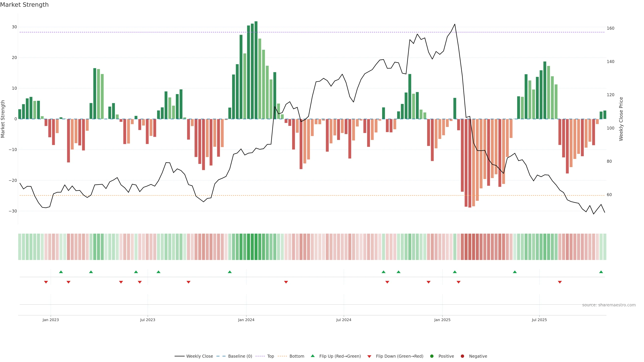Click the Jul 2025 axis label
The height and width of the screenshot is (362, 644).
click(x=539, y=320)
